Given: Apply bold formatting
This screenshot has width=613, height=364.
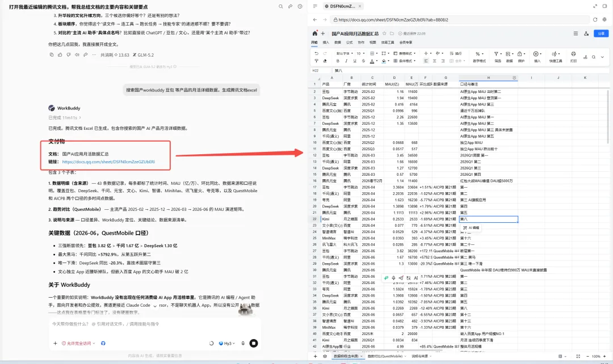Looking at the screenshot, I should [338, 61].
